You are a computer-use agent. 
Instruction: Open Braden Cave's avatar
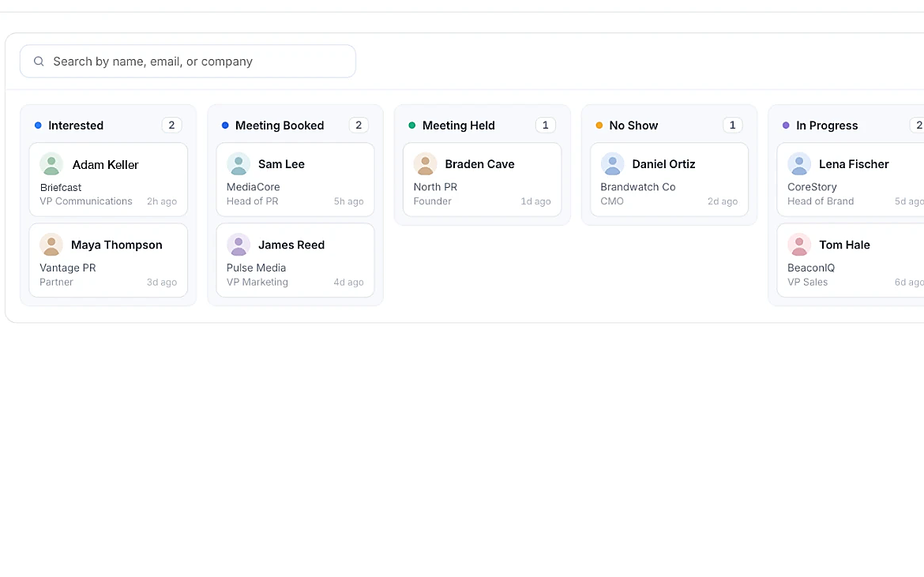click(426, 164)
